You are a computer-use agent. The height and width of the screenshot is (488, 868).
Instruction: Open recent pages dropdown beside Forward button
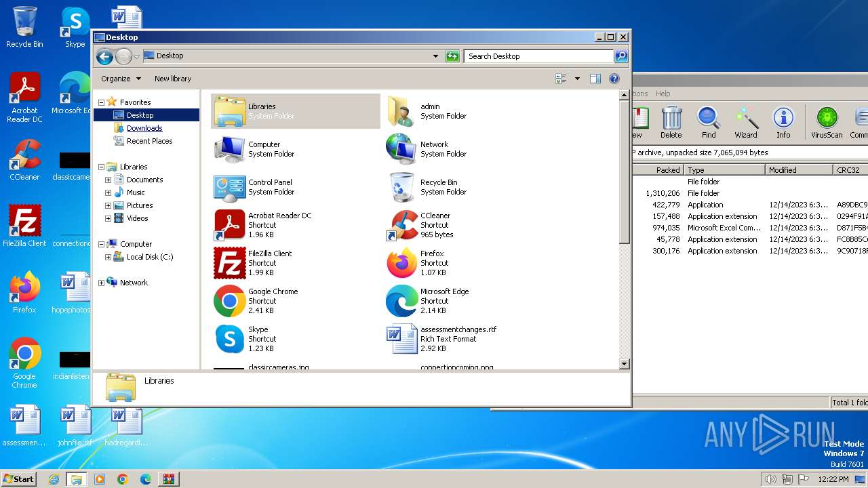[137, 56]
